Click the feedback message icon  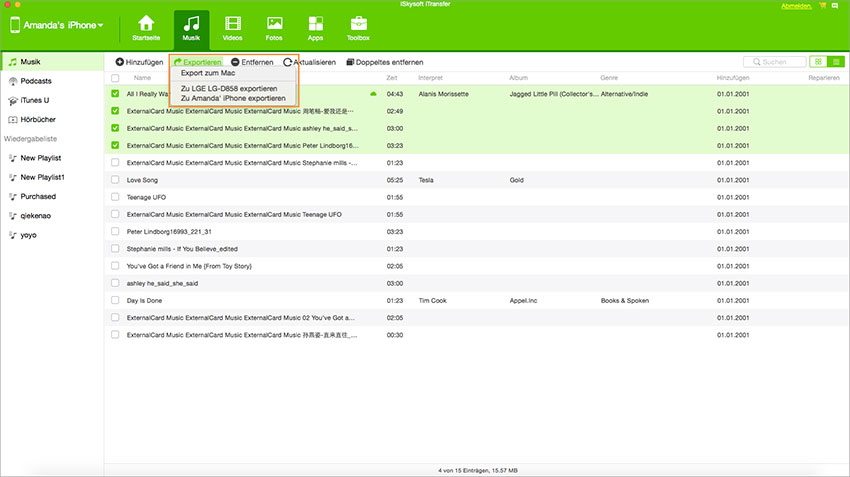click(835, 5)
